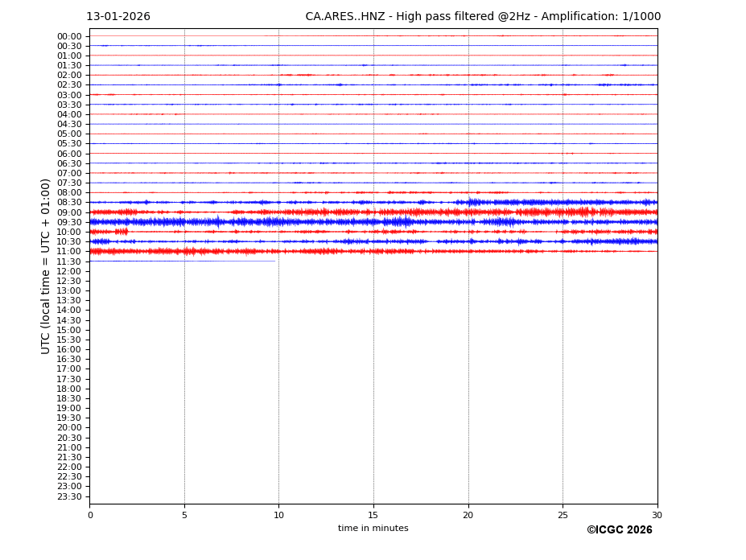The width and height of the screenshot is (746, 560).
Task: Click the UTC local time y-axis label
Action: (47, 266)
